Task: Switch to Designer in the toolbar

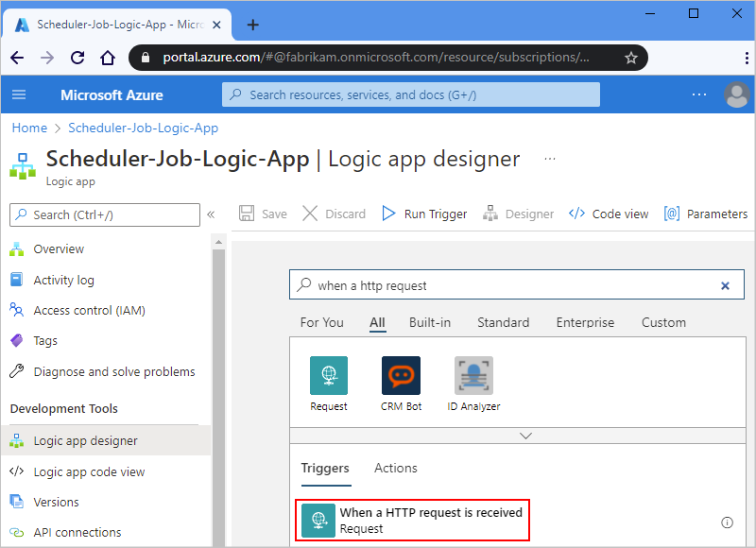Action: (x=518, y=214)
